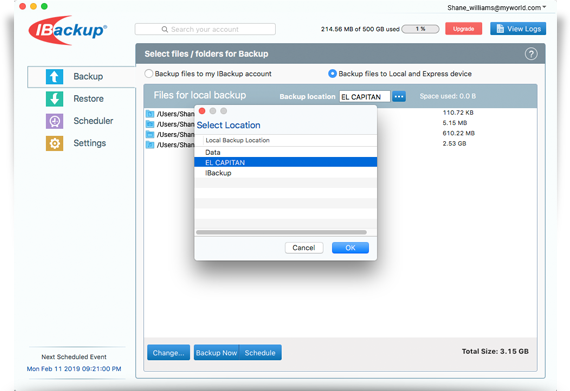Click the horizontal scrollbar in the Select Location dialog
Screen dimensions: 570x391
point(281,232)
